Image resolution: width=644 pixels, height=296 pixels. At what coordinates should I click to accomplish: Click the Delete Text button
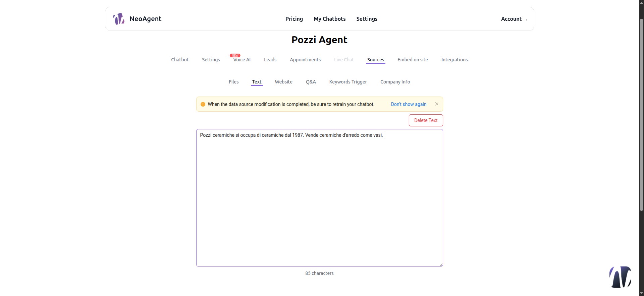click(426, 120)
